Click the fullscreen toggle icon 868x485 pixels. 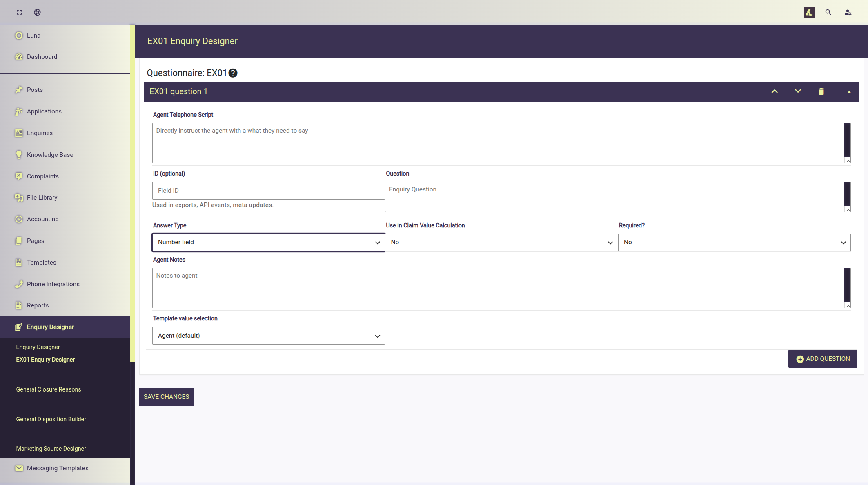19,12
